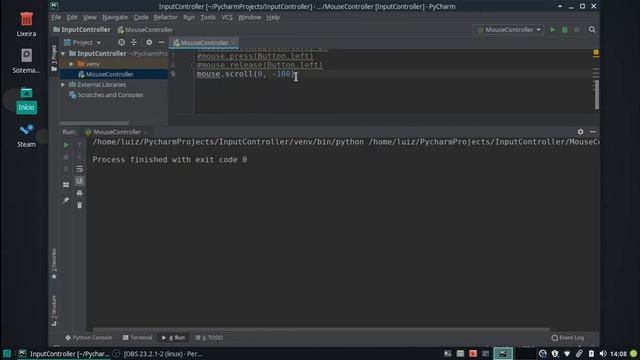Open the MouseController run configuration dropdown

click(x=509, y=29)
